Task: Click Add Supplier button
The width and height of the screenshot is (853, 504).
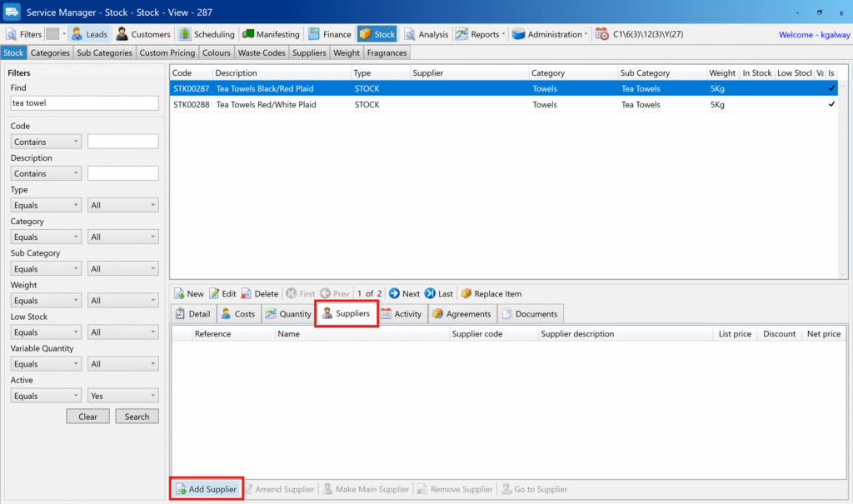Action: (207, 489)
